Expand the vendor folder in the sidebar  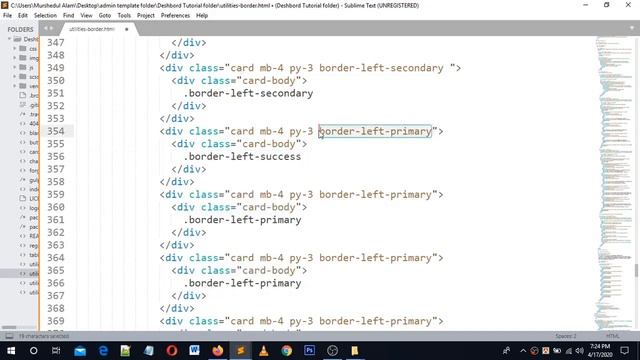coord(14,86)
